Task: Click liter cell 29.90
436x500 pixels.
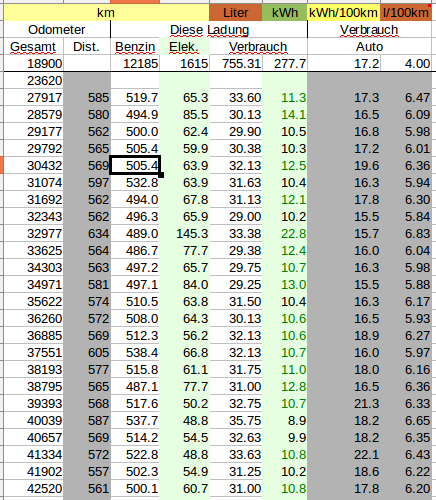Action: pyautogui.click(x=236, y=132)
